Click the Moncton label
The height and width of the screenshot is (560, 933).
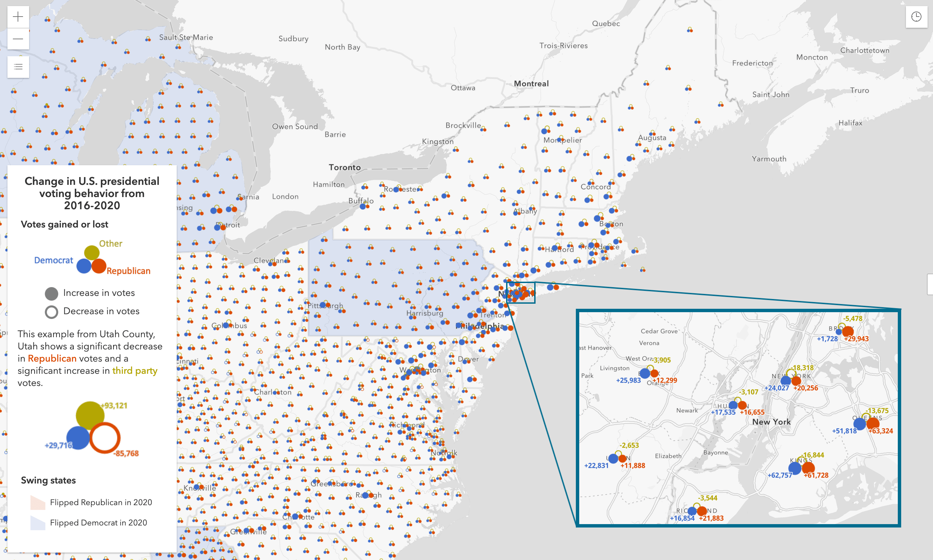click(x=812, y=57)
